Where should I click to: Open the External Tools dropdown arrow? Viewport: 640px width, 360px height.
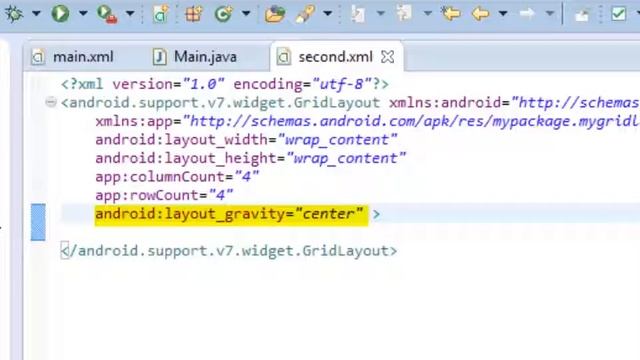(x=130, y=13)
